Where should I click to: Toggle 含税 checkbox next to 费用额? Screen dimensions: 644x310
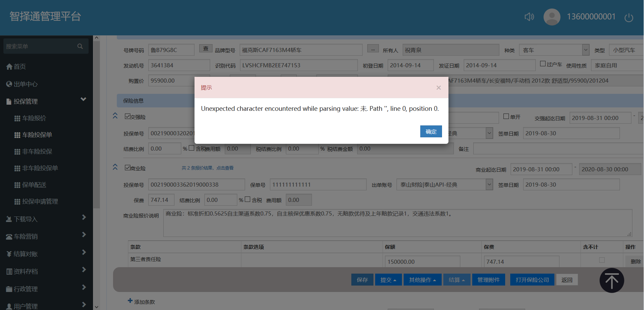click(x=247, y=199)
